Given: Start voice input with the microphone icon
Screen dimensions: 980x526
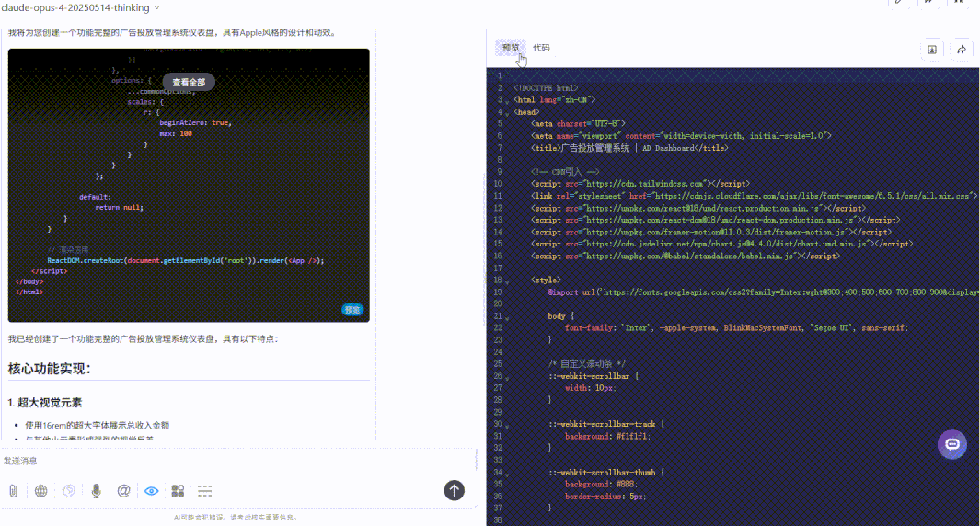Looking at the screenshot, I should click(97, 491).
